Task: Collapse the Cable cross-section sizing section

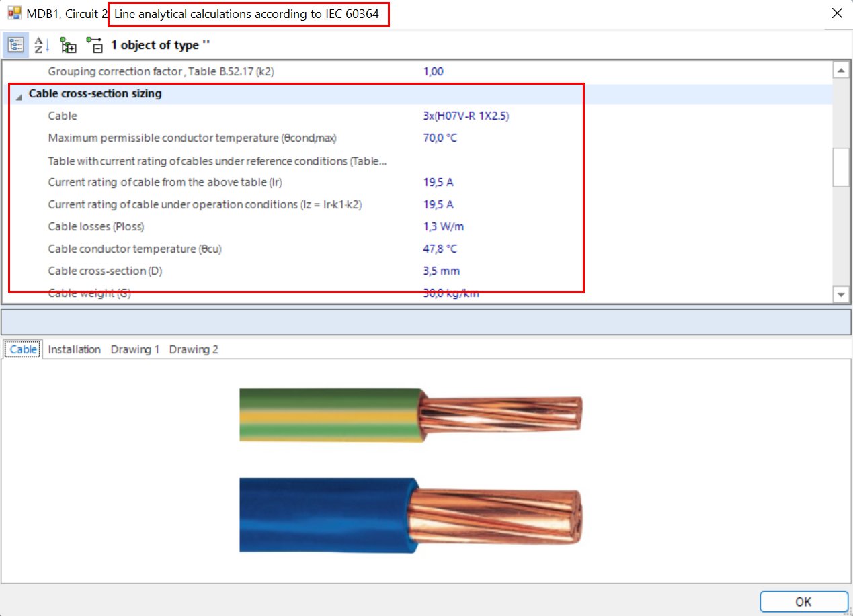Action: (x=19, y=95)
